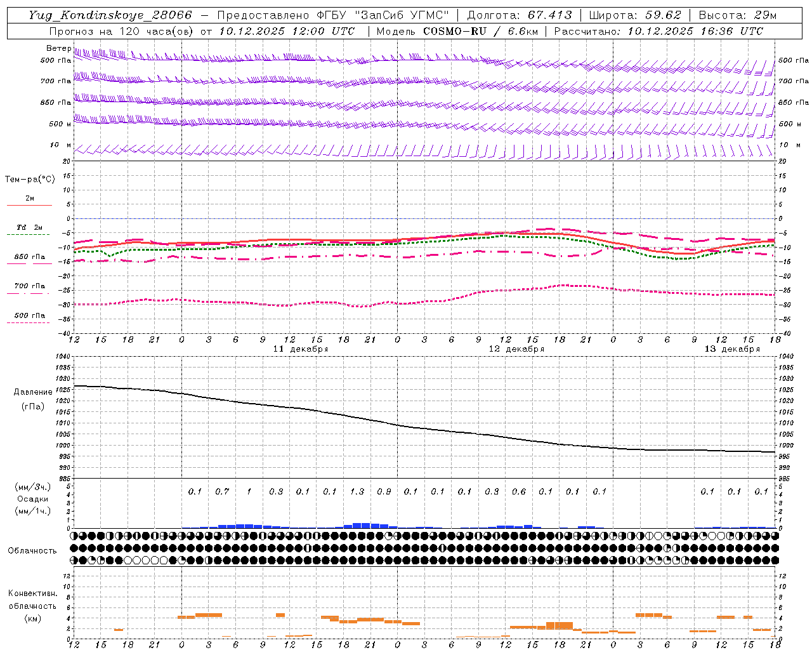Click the 500 гПа temperature legend entry
The image size is (812, 650).
pos(30,315)
